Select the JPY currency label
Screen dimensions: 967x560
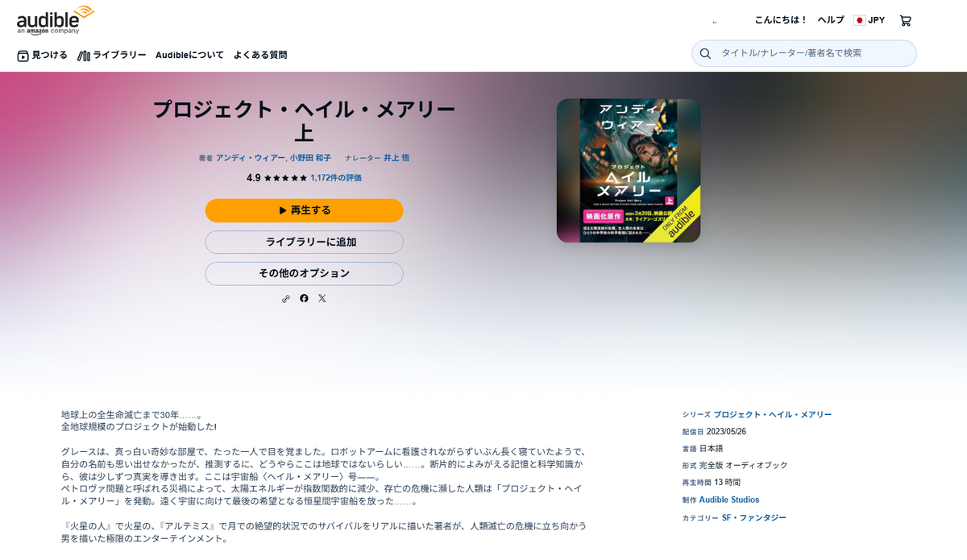point(876,20)
